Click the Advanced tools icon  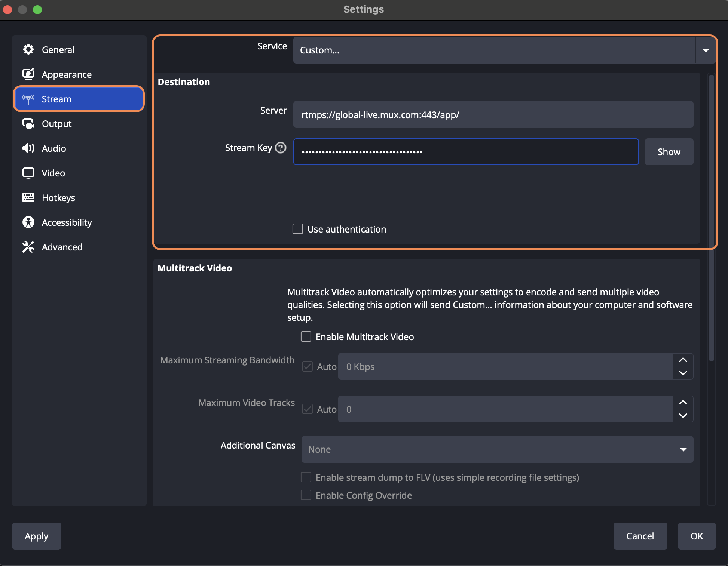pyautogui.click(x=28, y=247)
